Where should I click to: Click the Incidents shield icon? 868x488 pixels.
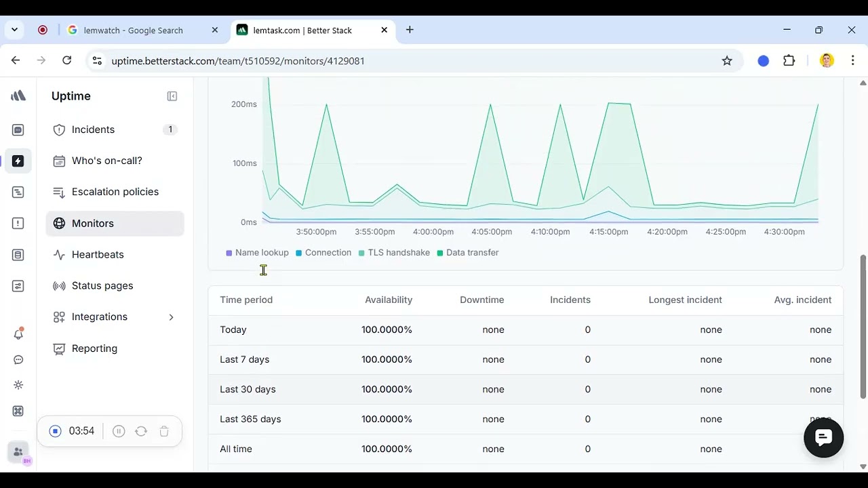59,129
